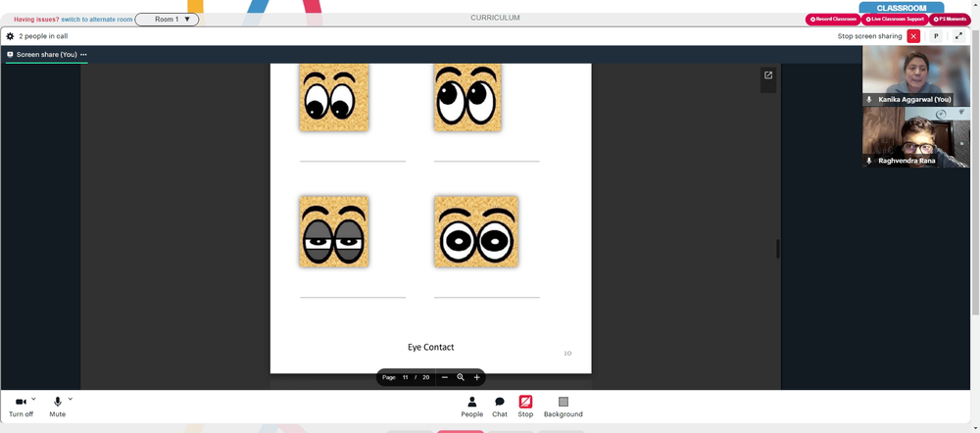Pop out the shared document
The image size is (980, 433).
768,75
